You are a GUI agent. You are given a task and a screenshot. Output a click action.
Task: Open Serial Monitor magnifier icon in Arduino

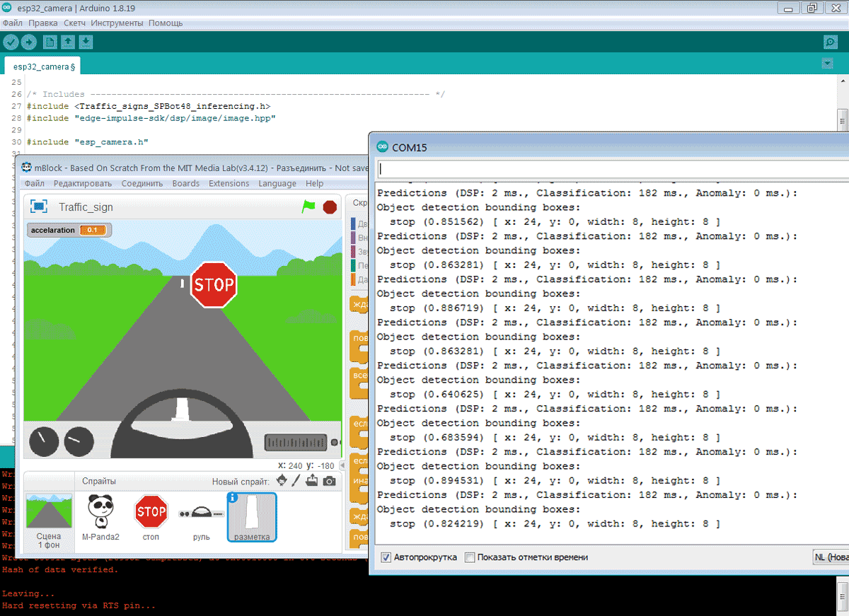(x=831, y=42)
